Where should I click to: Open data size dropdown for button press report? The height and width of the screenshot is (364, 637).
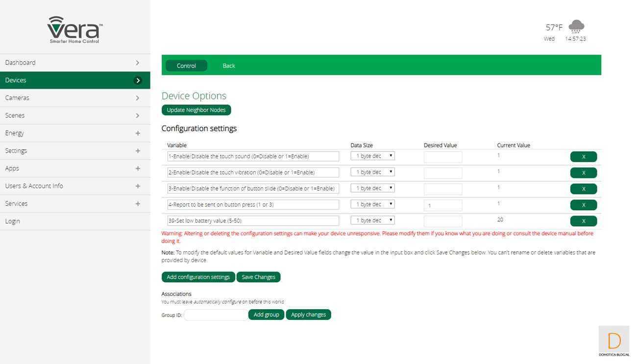(372, 204)
